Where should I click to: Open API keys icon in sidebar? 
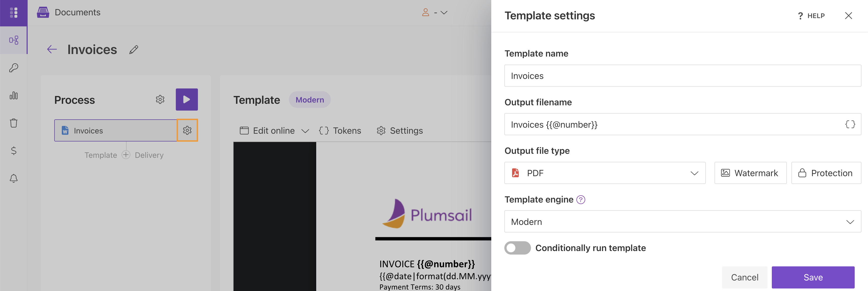tap(14, 68)
